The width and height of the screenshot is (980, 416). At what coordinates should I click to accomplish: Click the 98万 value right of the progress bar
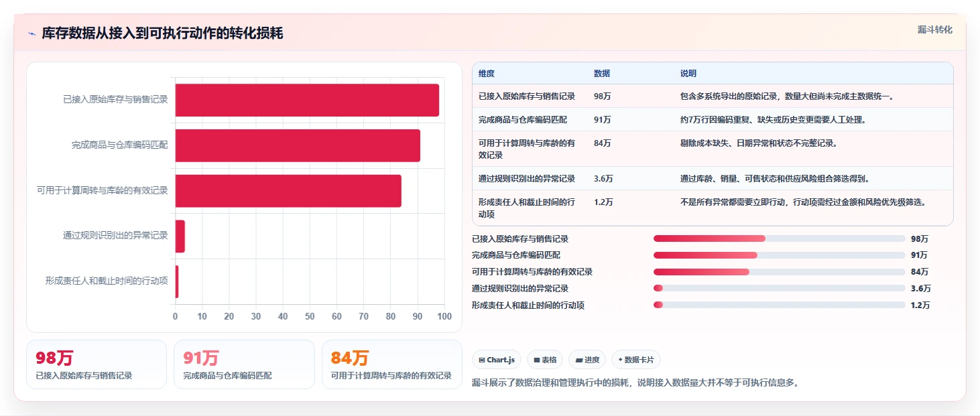pos(920,239)
